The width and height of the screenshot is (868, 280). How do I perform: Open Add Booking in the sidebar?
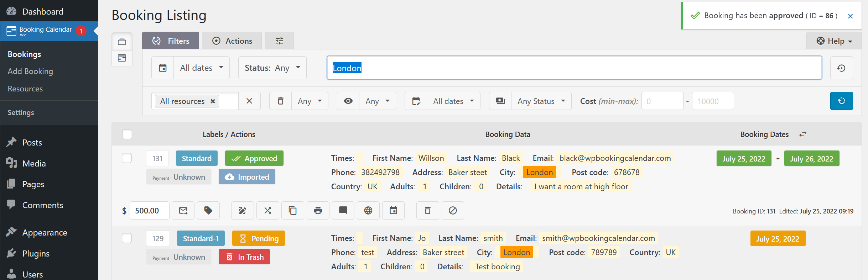tap(30, 71)
